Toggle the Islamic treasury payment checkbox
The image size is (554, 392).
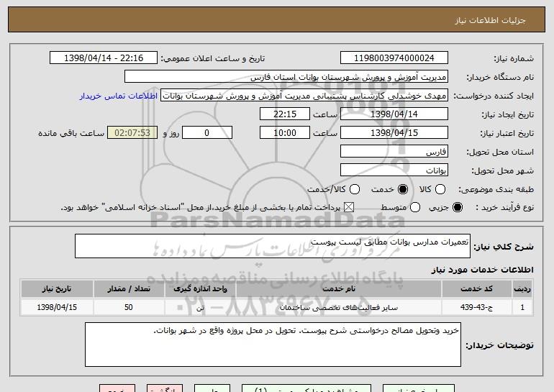click(349, 207)
